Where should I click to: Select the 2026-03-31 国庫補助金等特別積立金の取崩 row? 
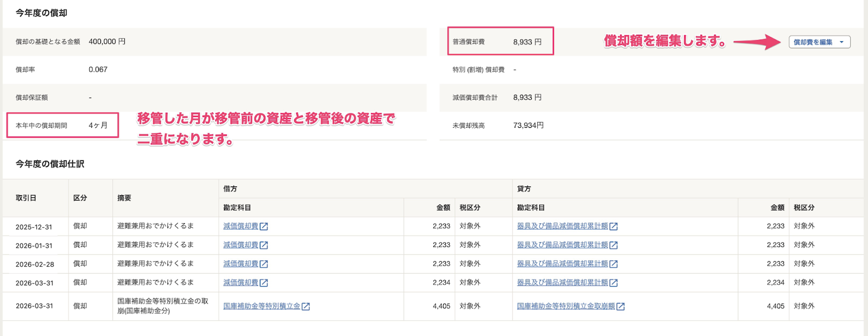click(x=433, y=306)
